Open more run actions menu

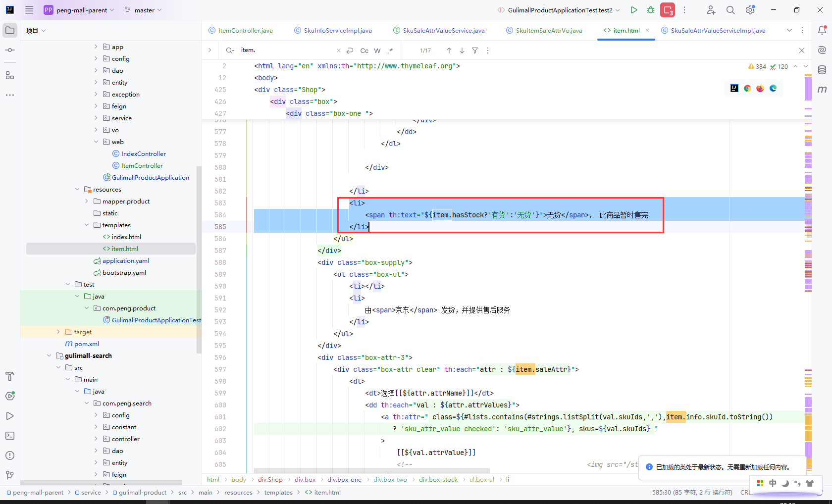[x=684, y=10]
